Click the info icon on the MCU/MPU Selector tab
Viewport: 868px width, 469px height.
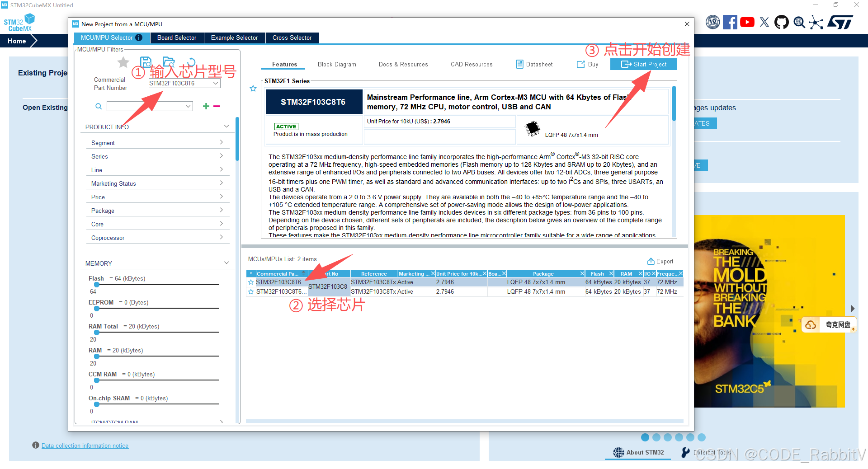pos(139,38)
